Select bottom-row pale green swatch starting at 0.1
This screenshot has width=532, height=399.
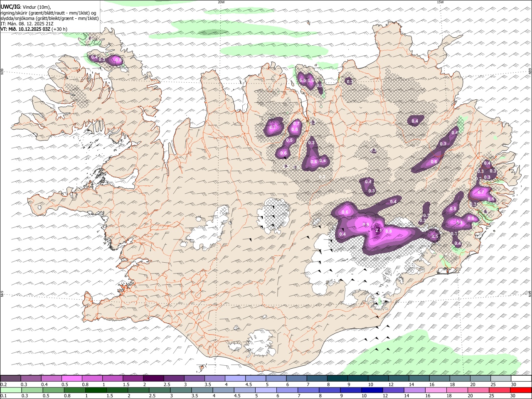[x=11, y=390]
